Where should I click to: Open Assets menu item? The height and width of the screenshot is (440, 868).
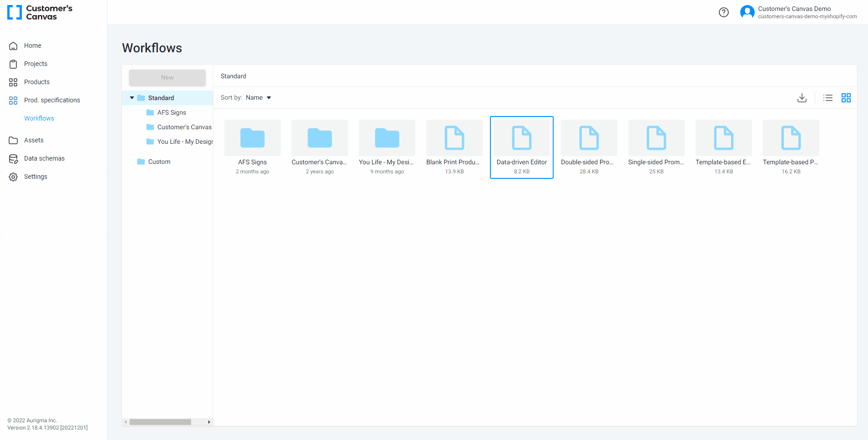coord(34,140)
